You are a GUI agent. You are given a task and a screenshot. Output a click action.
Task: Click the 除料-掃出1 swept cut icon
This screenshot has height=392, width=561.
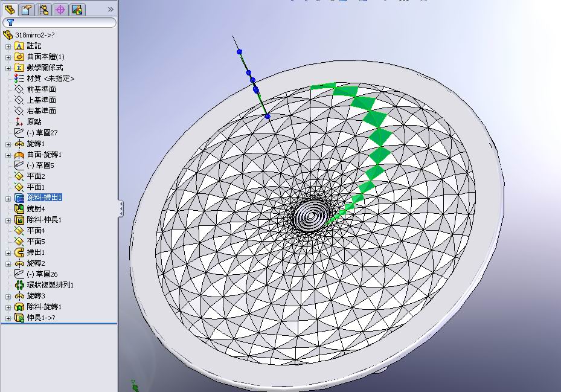(x=19, y=198)
